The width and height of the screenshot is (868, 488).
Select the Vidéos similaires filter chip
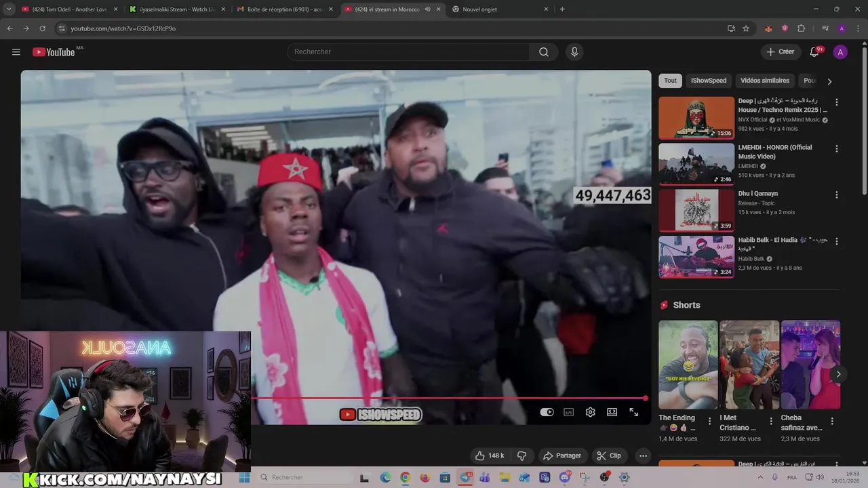[x=764, y=81]
